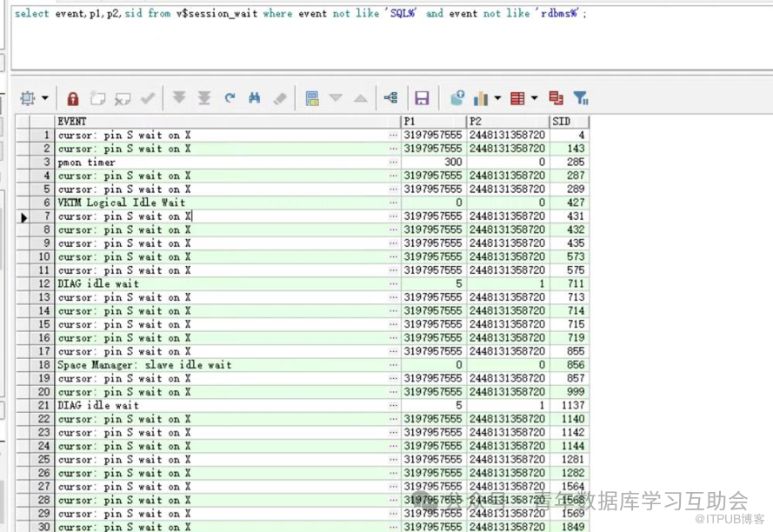Select the SID cell with value 285

569,163
